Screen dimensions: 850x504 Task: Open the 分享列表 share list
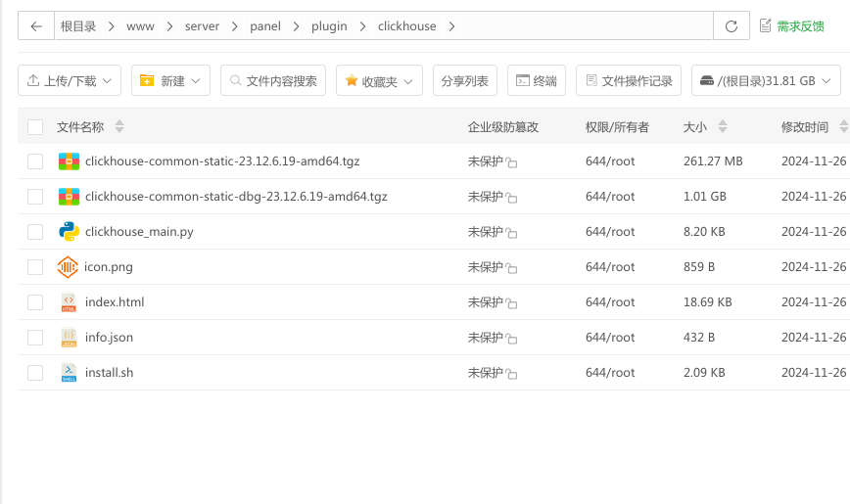pos(465,81)
